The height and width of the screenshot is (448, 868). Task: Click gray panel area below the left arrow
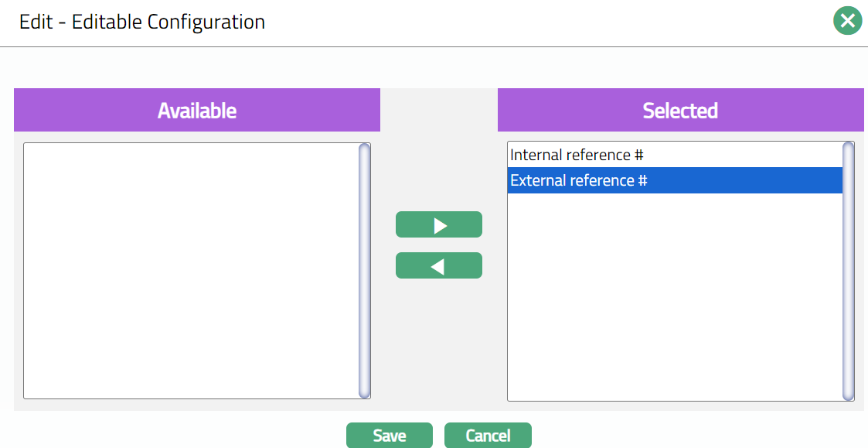coord(438,340)
